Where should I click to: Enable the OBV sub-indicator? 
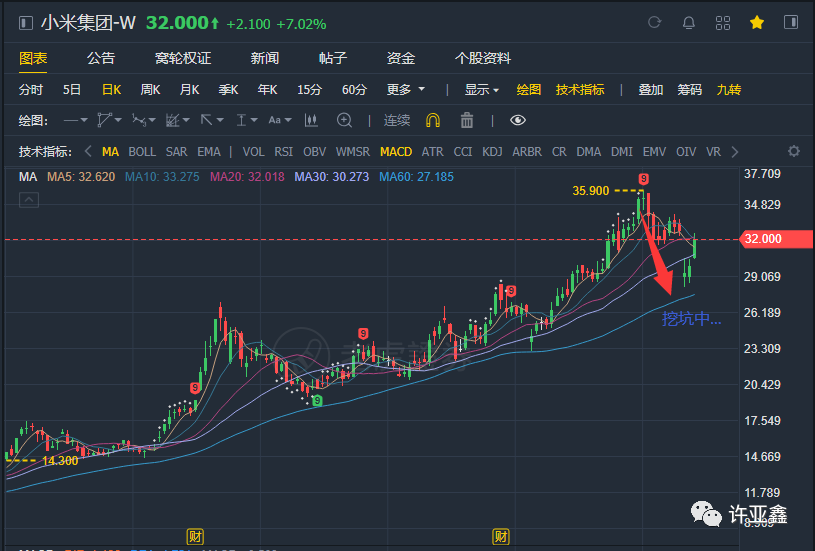click(314, 152)
